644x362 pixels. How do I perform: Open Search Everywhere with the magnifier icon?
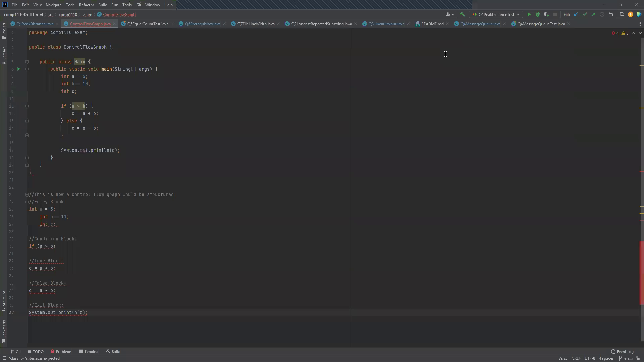622,14
